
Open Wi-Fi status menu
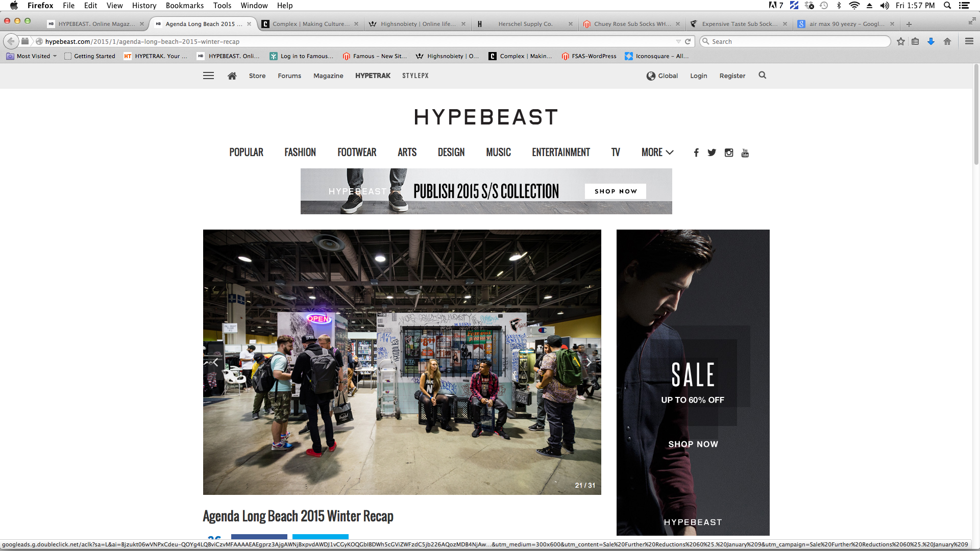click(854, 5)
